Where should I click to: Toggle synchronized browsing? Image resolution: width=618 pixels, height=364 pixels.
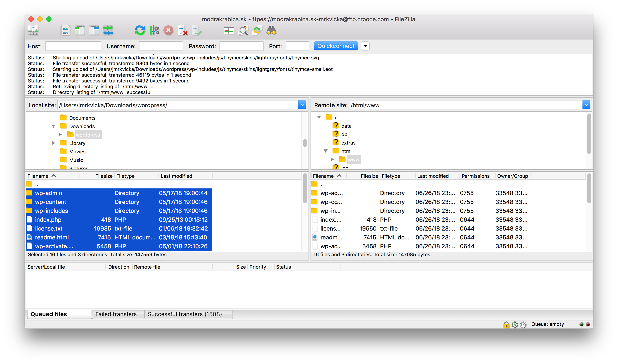coord(257,31)
